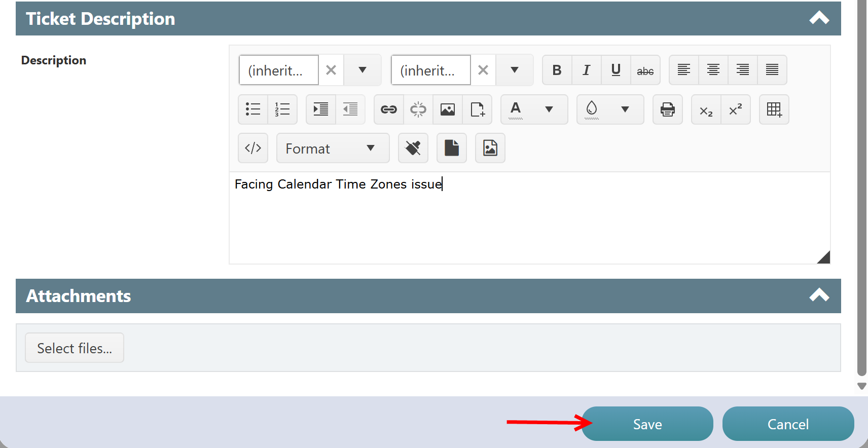Open background color dropdown arrow
This screenshot has height=448, width=868.
625,109
